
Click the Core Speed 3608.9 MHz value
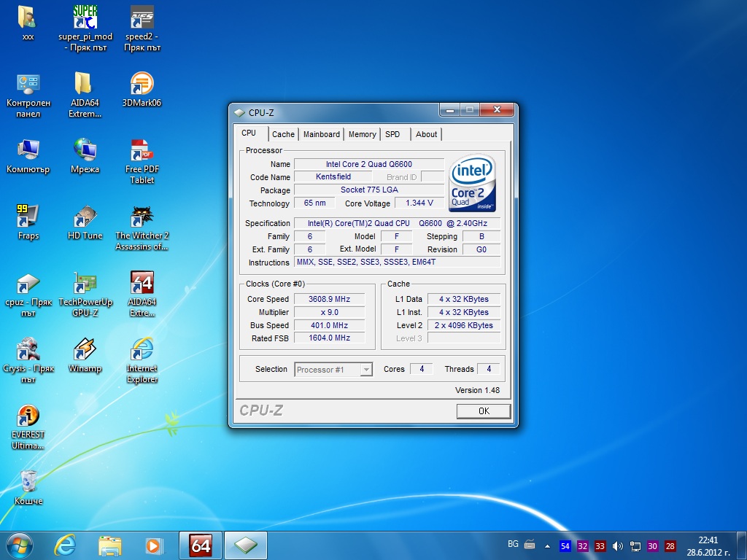329,299
